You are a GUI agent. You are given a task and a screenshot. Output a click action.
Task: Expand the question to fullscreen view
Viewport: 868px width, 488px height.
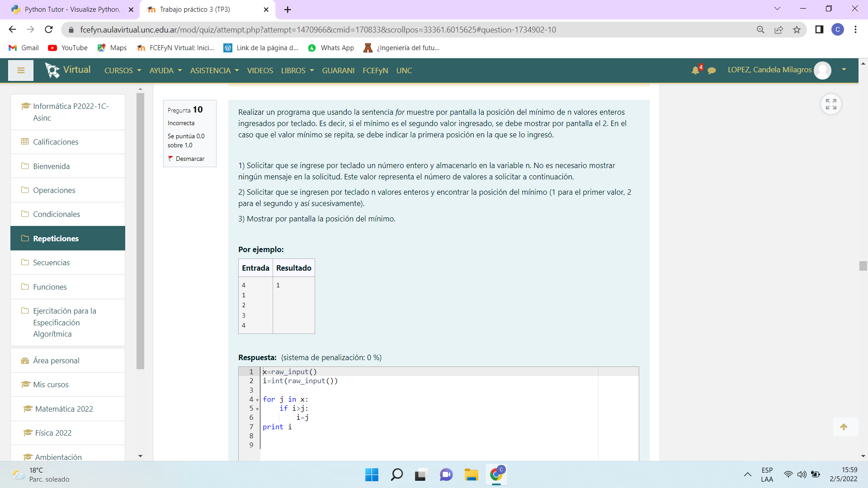point(830,104)
